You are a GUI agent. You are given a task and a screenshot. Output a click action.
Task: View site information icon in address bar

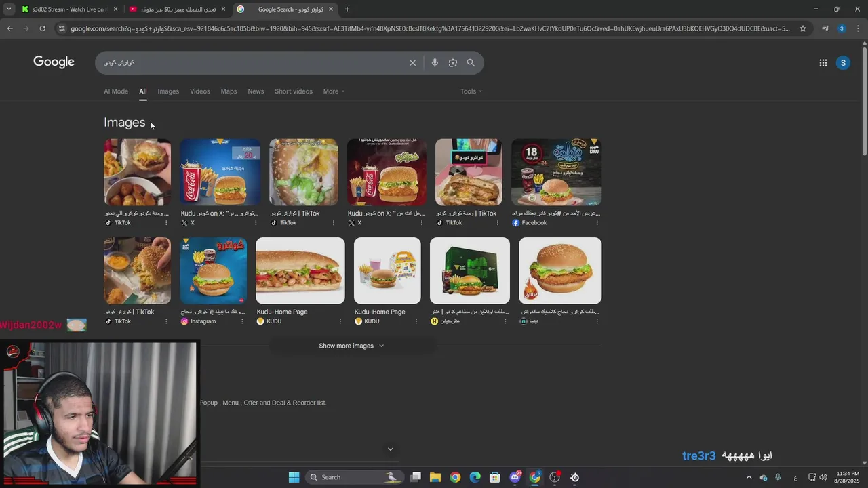coord(62,28)
